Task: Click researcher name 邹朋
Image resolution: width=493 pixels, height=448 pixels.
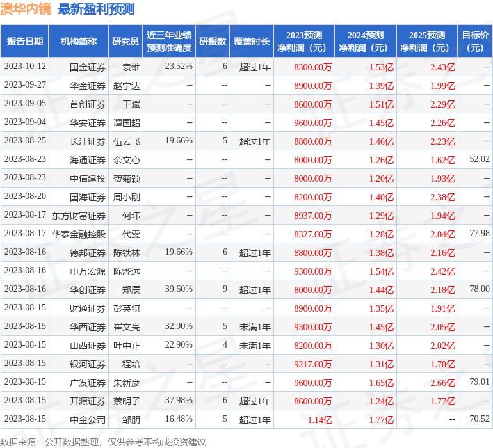Action: 131,420
